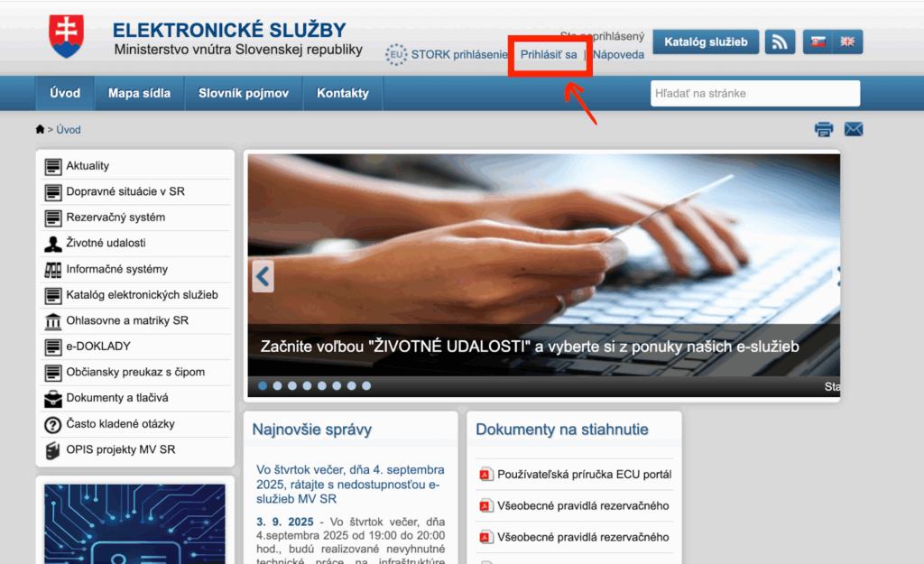Screen dimensions: 924x564
Task: Open the STORK prihlásenie link
Action: click(x=458, y=54)
